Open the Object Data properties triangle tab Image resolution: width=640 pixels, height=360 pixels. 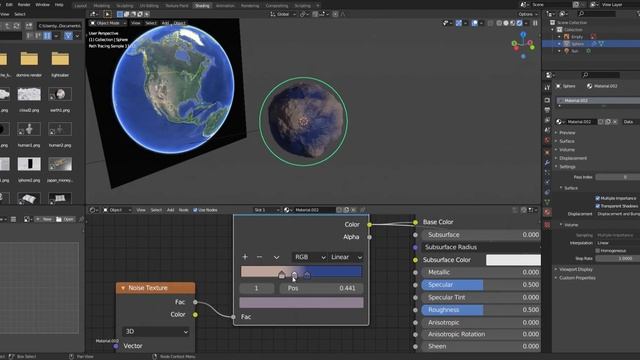click(x=547, y=202)
